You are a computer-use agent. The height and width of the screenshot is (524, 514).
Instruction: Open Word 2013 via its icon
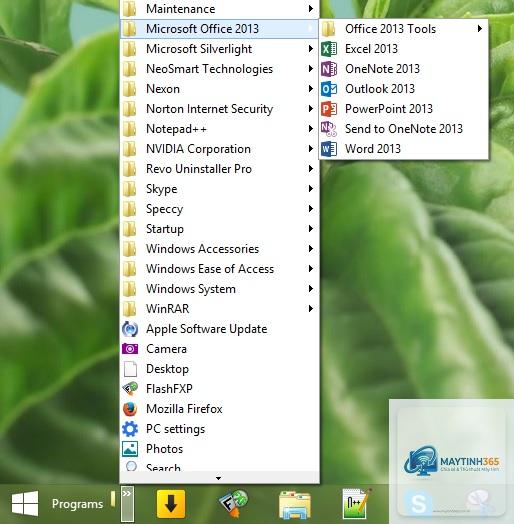click(329, 149)
